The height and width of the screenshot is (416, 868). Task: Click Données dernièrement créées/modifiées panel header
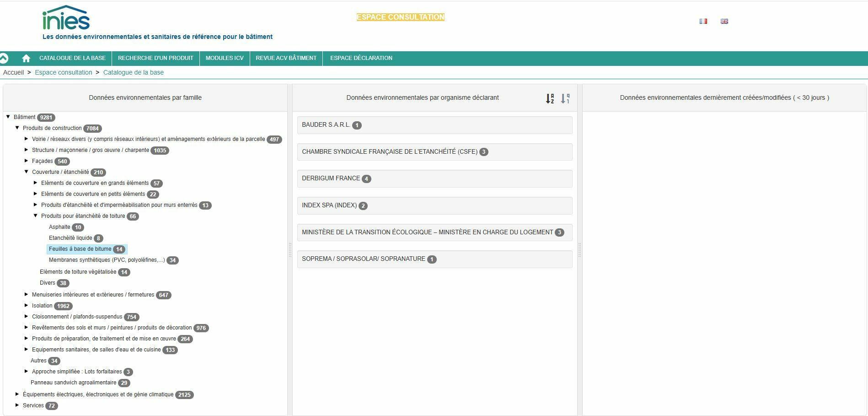click(x=724, y=97)
